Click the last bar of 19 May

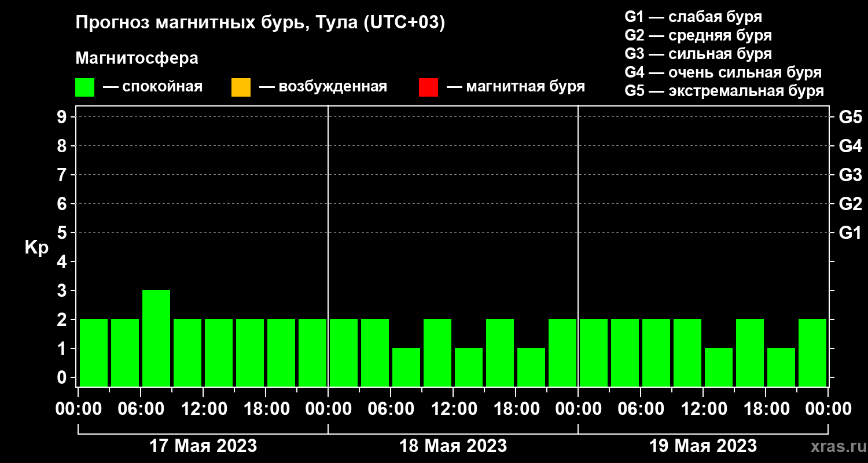click(812, 352)
